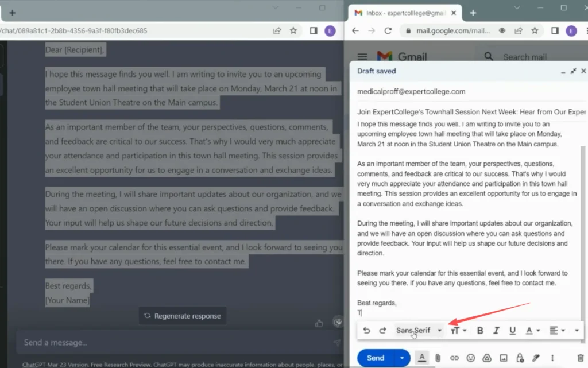588x368 pixels.
Task: Open more options three-dot menu in compose
Action: point(552,358)
